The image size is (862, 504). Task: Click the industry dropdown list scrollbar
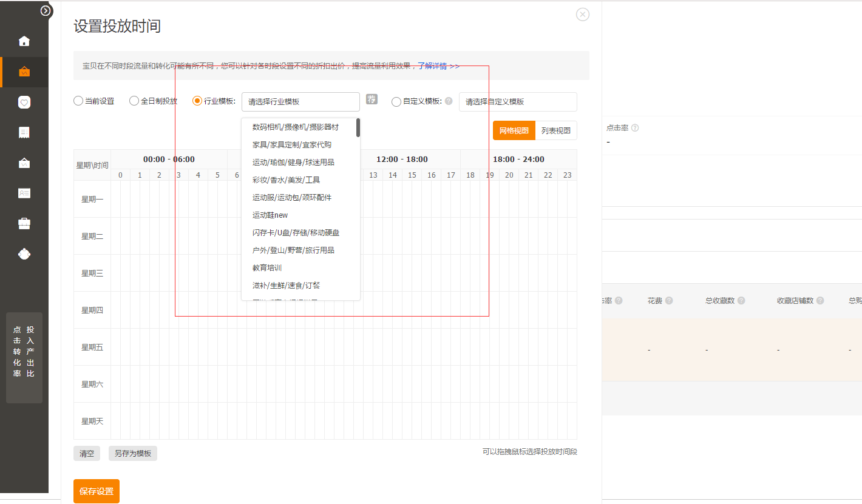click(x=358, y=127)
